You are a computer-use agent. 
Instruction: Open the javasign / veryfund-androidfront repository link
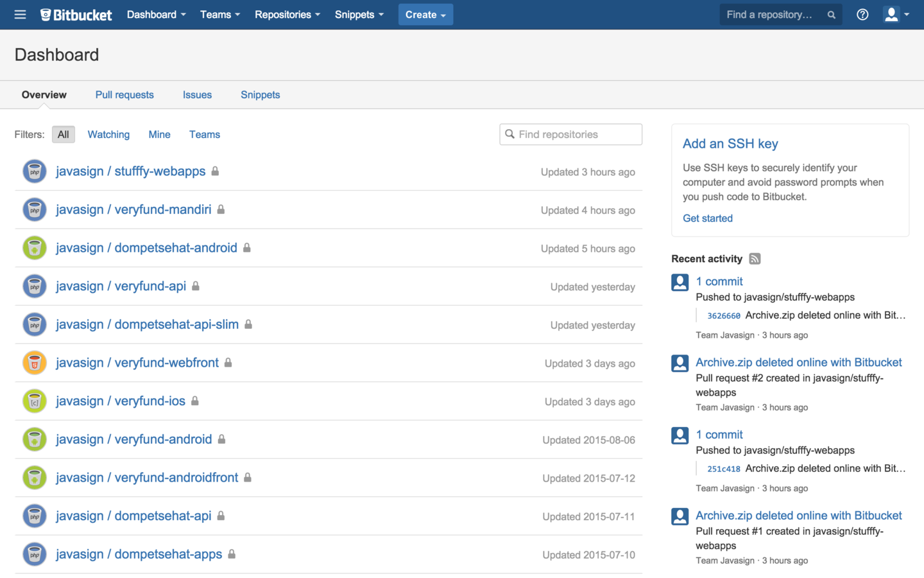pos(147,478)
